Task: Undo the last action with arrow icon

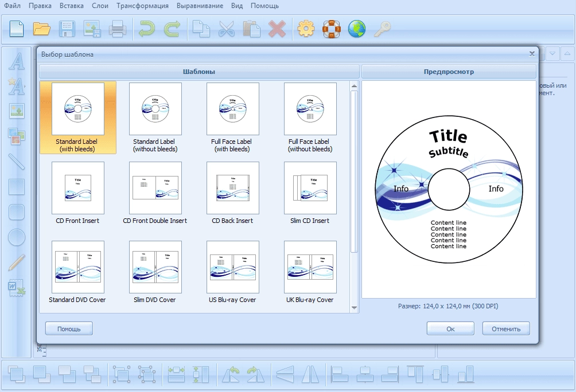Action: click(x=147, y=29)
